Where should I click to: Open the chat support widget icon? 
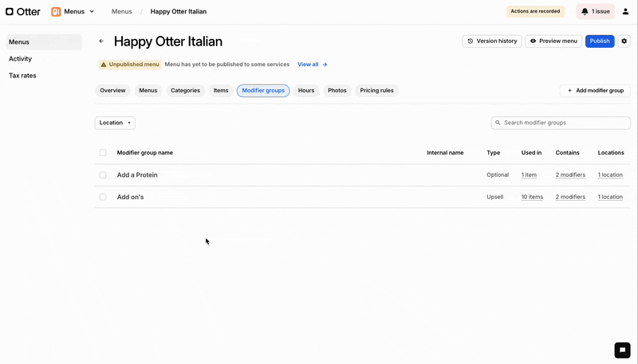[x=622, y=350]
